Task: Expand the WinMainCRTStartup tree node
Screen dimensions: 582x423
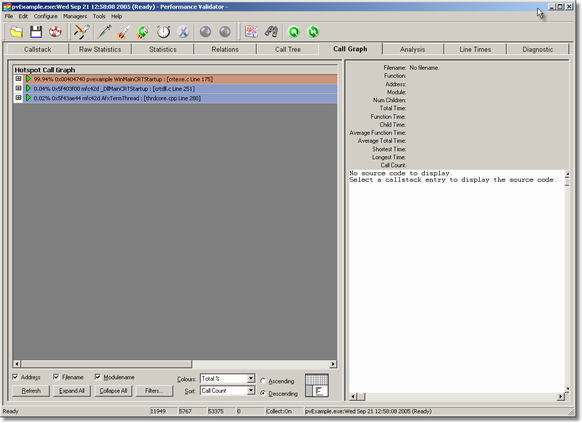Action: 18,79
